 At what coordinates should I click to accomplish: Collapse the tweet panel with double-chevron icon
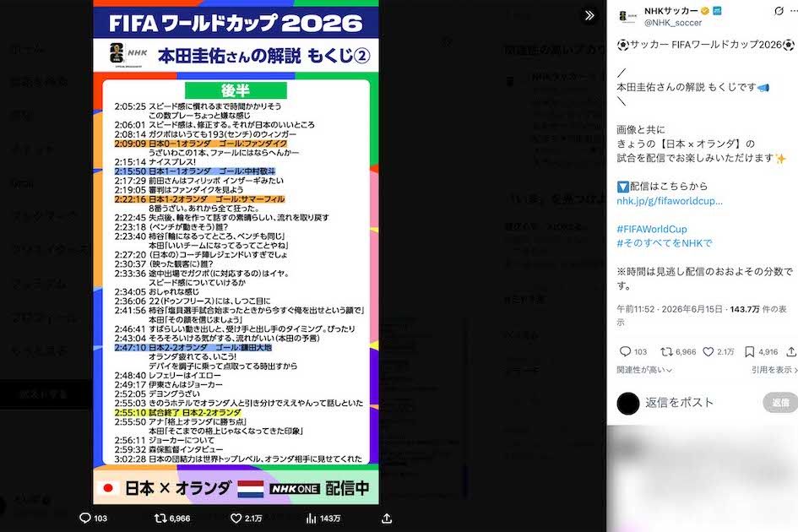click(589, 15)
